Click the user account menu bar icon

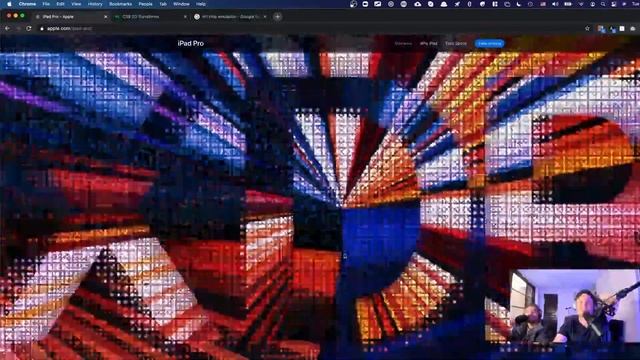(x=593, y=4)
